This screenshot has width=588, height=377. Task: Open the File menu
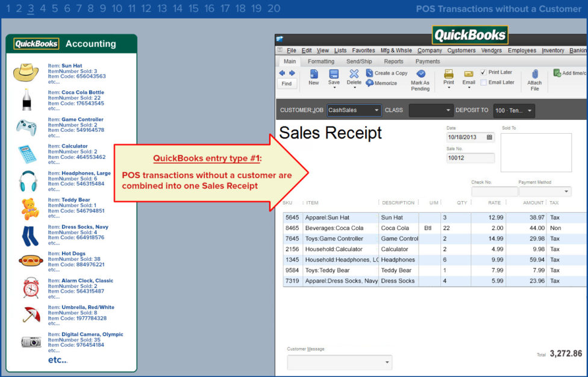(x=292, y=50)
